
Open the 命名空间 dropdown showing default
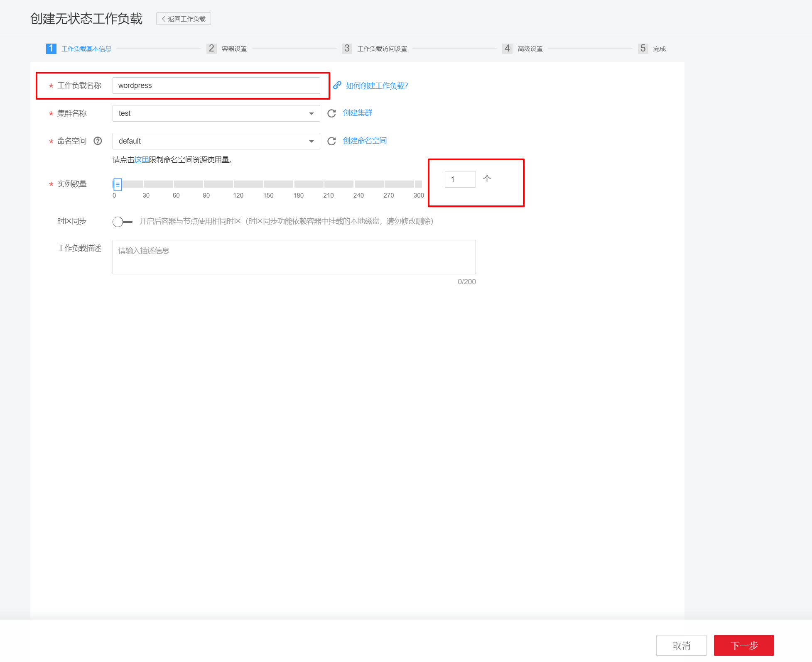pyautogui.click(x=216, y=141)
